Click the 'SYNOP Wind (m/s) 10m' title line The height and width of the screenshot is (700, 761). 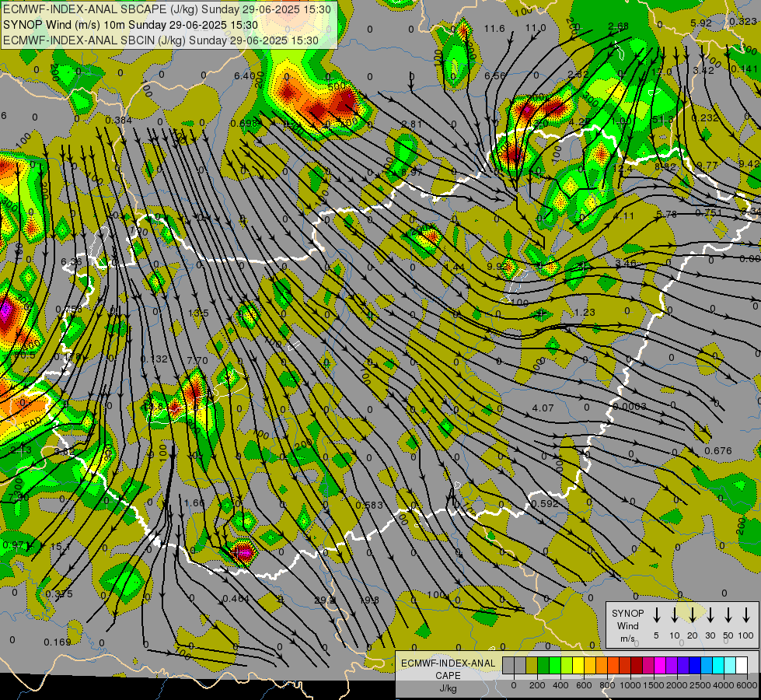click(x=131, y=25)
